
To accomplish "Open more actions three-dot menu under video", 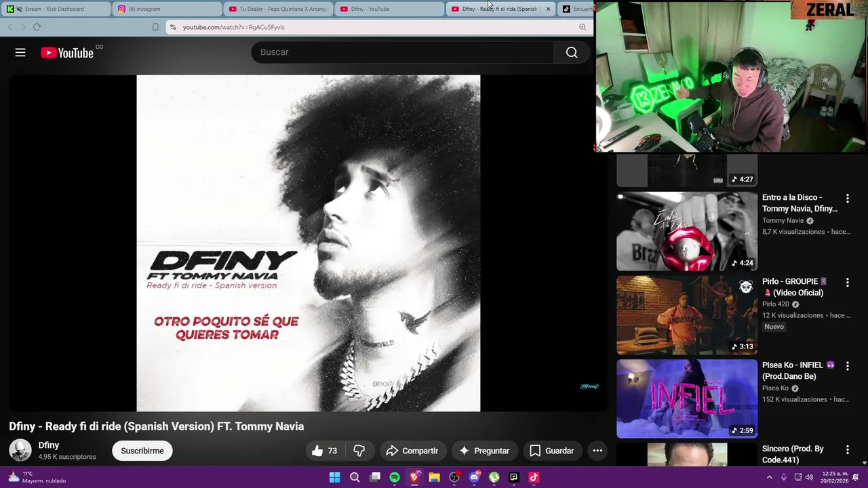I will tap(597, 451).
